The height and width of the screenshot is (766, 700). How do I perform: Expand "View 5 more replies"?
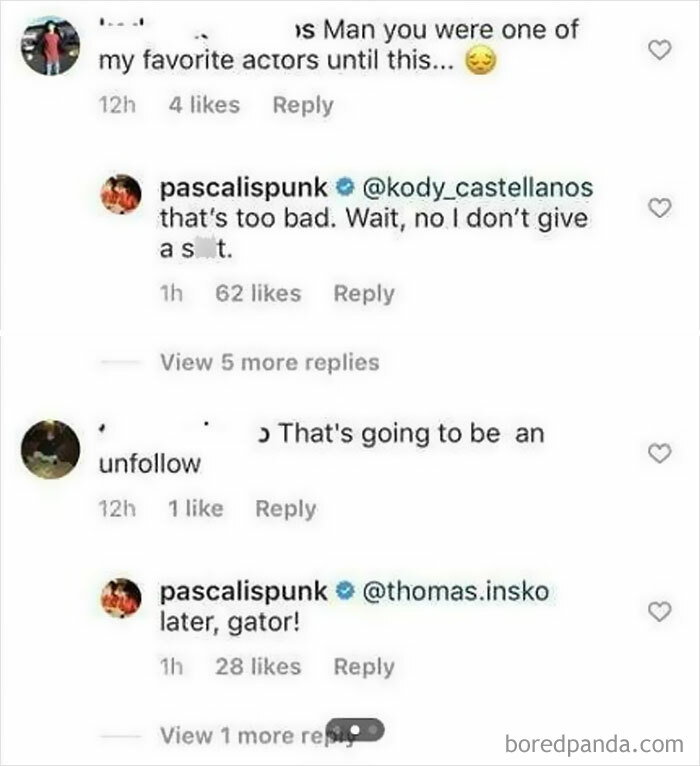(x=269, y=362)
